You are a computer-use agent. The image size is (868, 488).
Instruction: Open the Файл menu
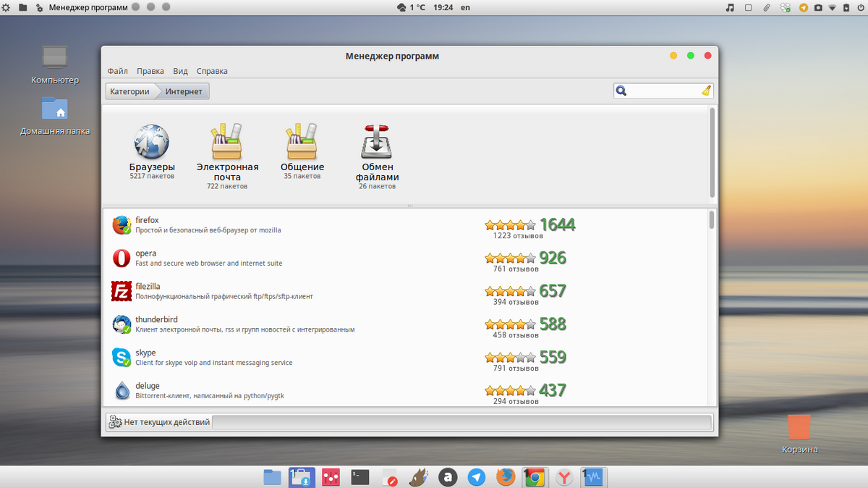coord(118,71)
